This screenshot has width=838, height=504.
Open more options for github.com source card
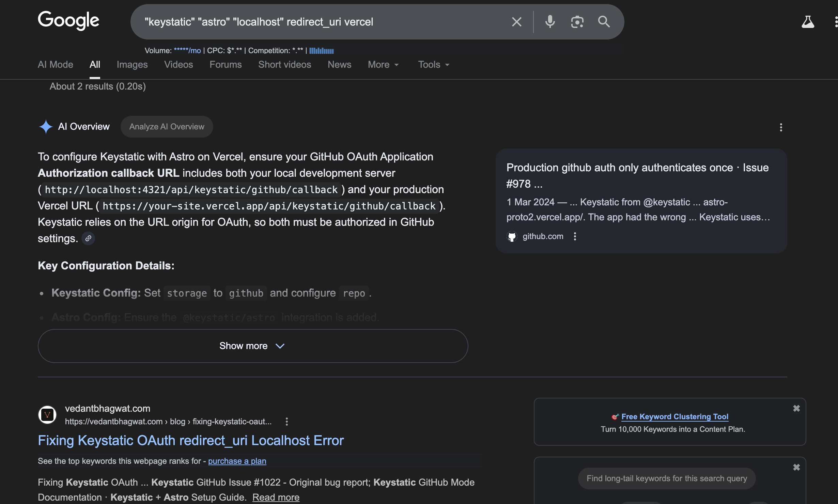tap(575, 236)
